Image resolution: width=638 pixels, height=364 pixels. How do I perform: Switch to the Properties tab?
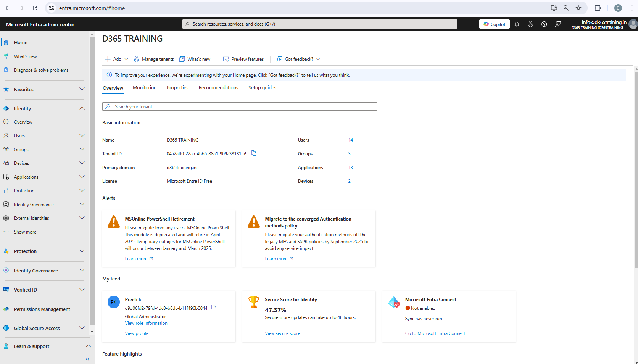click(177, 88)
